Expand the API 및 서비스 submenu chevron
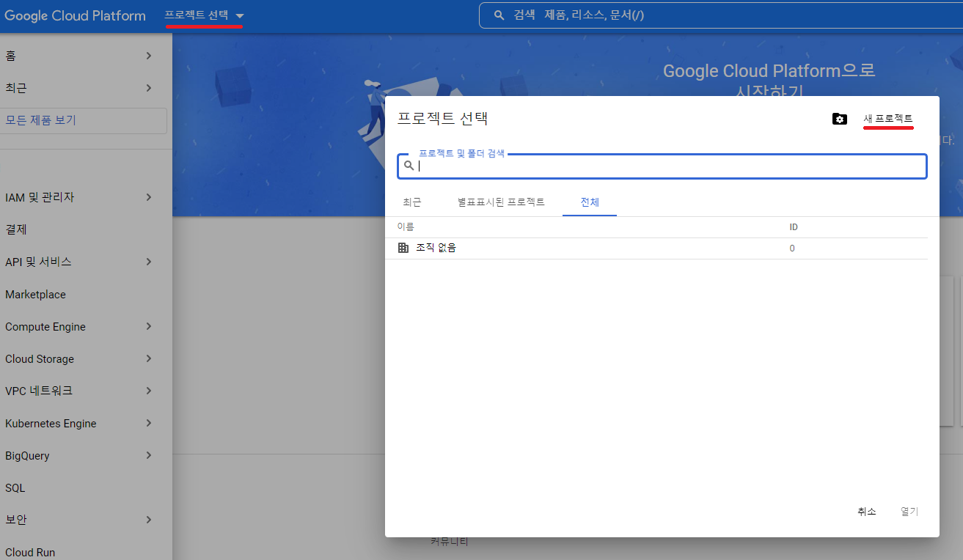The height and width of the screenshot is (560, 963). (x=149, y=262)
